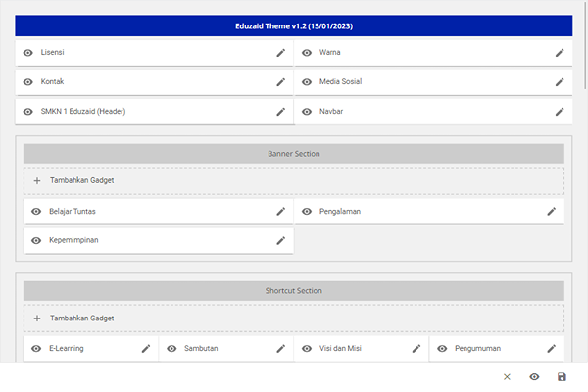Toggle visibility of Lisensi gadget
The width and height of the screenshot is (588, 392).
click(27, 52)
